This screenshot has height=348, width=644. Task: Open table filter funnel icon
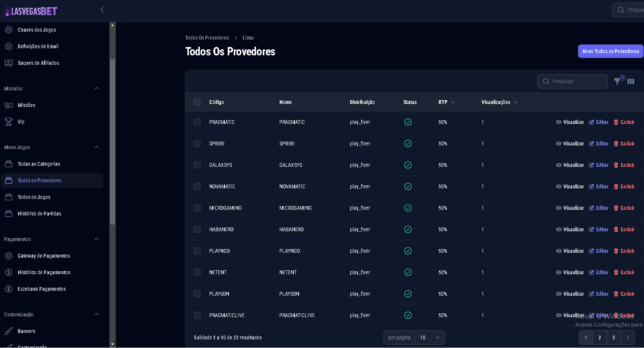[x=617, y=81]
